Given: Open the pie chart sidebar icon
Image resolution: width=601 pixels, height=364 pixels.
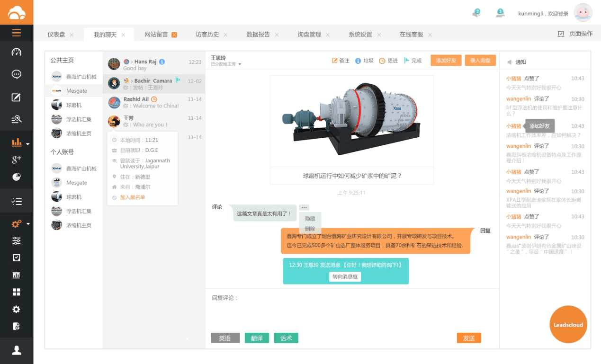Looking at the screenshot, I should 17,177.
